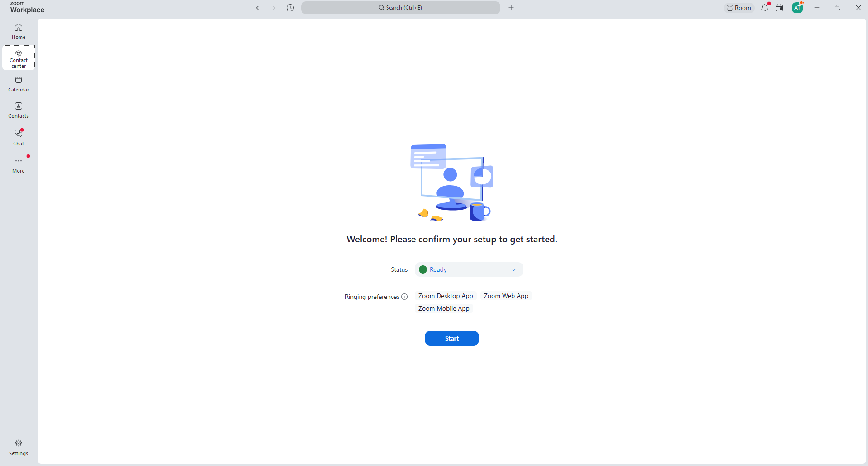Screen dimensions: 868x466
Task: Click the status dropdown chevron arrow
Action: point(514,269)
